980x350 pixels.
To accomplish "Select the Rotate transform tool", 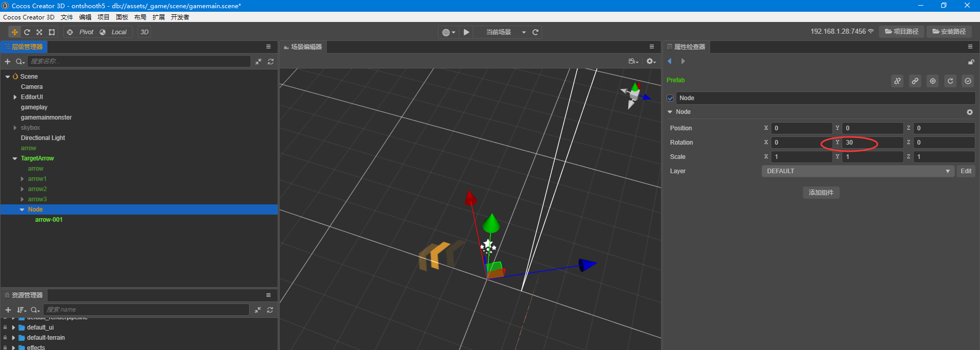I will tap(27, 32).
